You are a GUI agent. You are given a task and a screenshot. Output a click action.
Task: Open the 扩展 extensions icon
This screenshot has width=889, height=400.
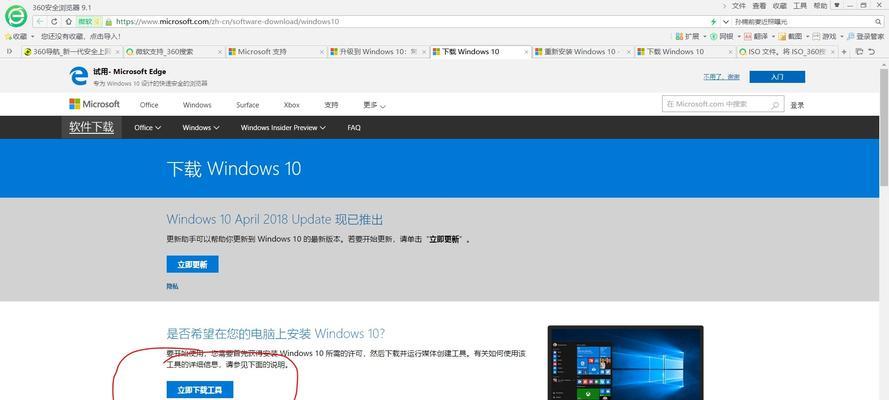click(x=679, y=36)
